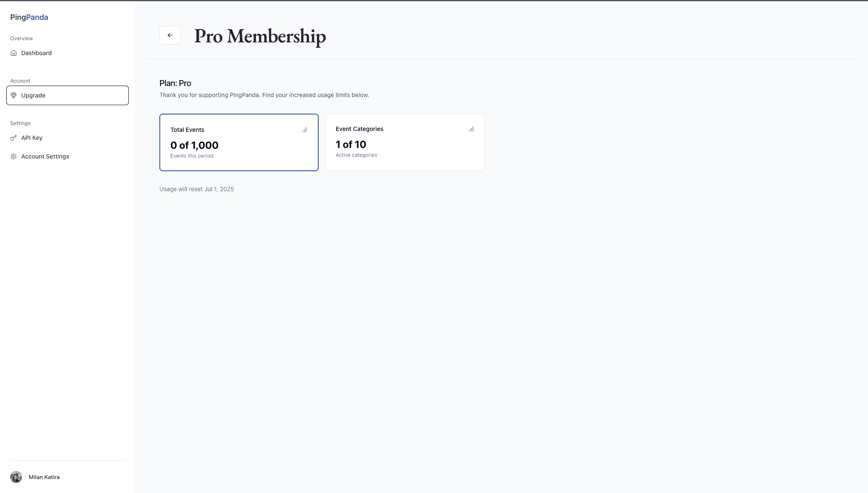The image size is (868, 493).
Task: Click the Milan Katira user name
Action: [x=44, y=477]
